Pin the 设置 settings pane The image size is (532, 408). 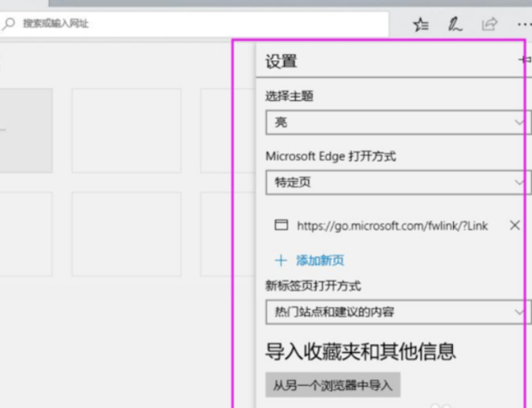tap(525, 60)
